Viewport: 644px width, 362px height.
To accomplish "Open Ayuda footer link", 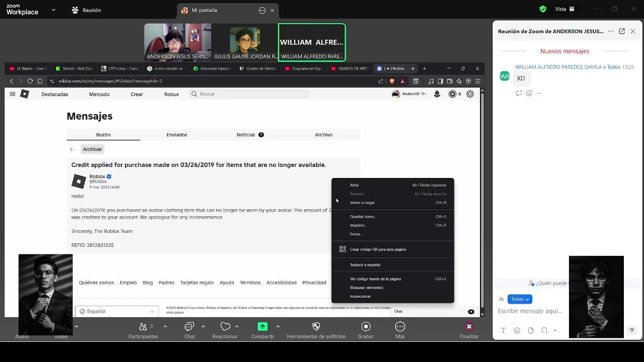I will [x=227, y=283].
